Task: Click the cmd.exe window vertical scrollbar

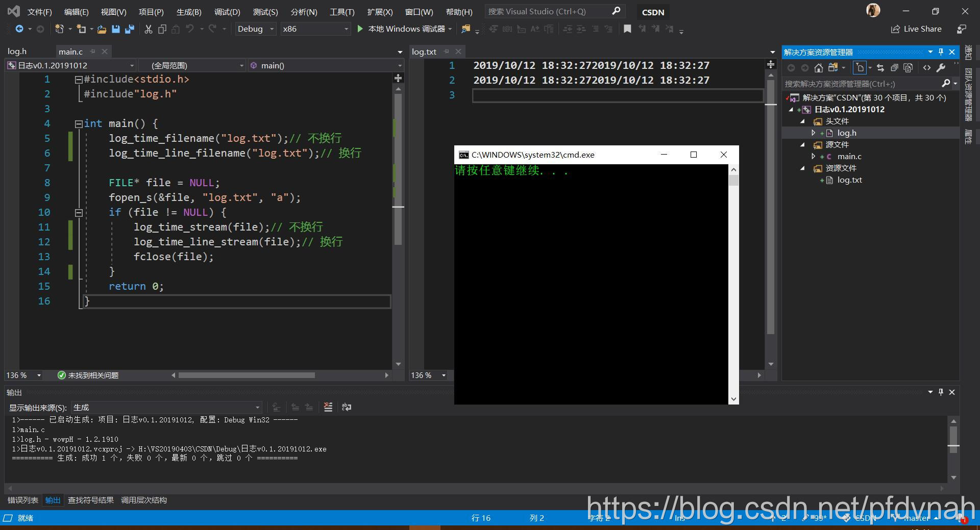Action: (x=733, y=284)
